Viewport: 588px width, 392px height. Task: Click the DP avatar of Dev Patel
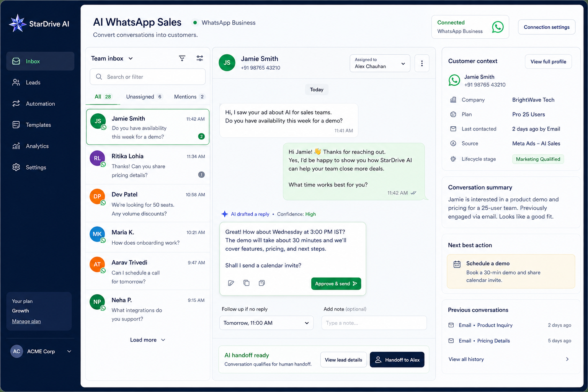(97, 196)
